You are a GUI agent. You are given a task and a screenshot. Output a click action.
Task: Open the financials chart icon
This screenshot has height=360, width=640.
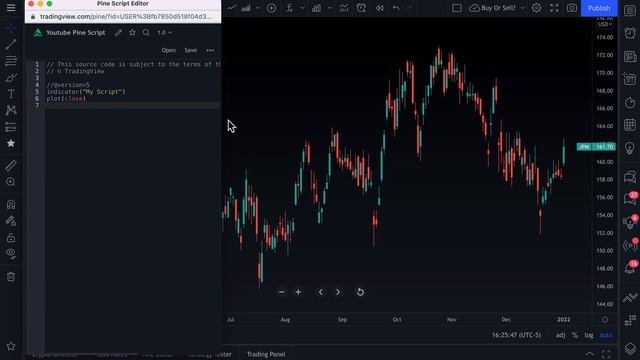click(344, 8)
